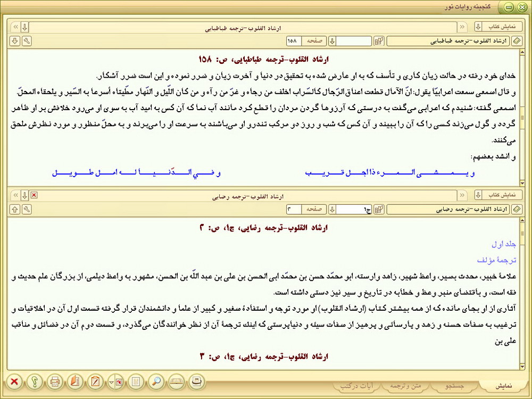Open settings wrench icon in رضایی pane
This screenshot has height=399, width=532.
click(x=27, y=209)
